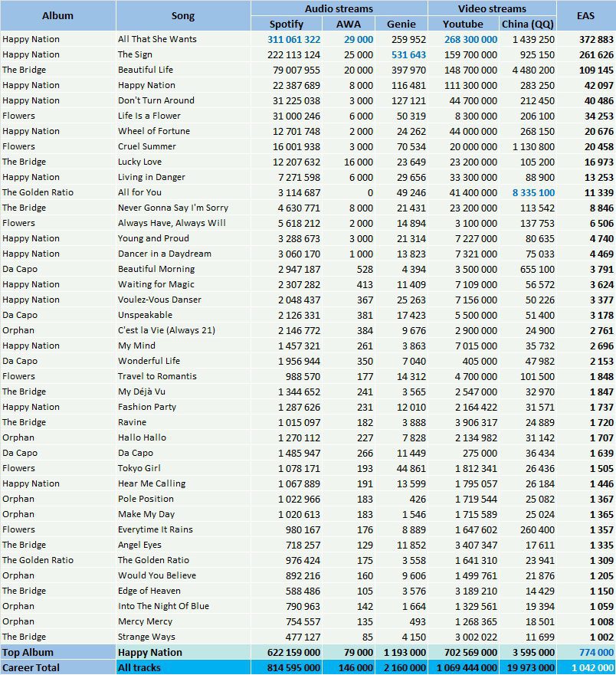The height and width of the screenshot is (675, 616).
Task: Click the Album column header
Action: (x=57, y=16)
